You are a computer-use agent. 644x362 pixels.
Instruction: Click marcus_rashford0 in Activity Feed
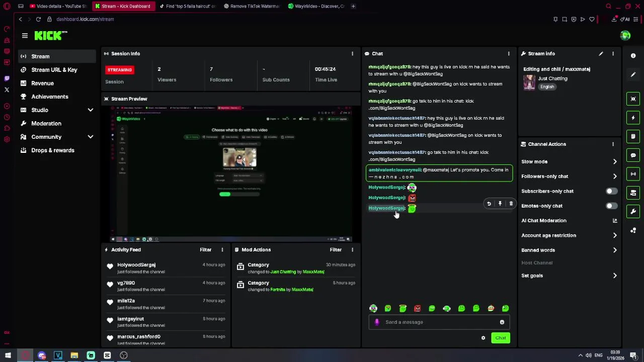pyautogui.click(x=139, y=337)
